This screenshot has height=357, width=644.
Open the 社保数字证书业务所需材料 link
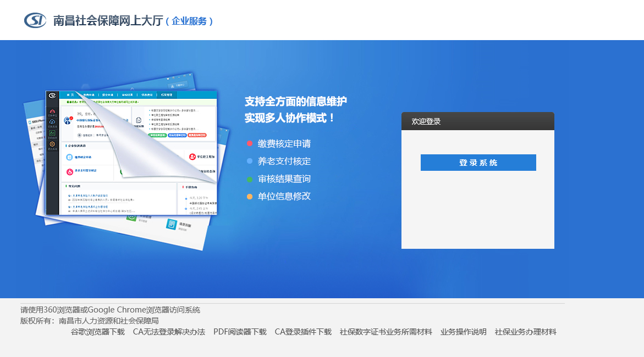(386, 332)
